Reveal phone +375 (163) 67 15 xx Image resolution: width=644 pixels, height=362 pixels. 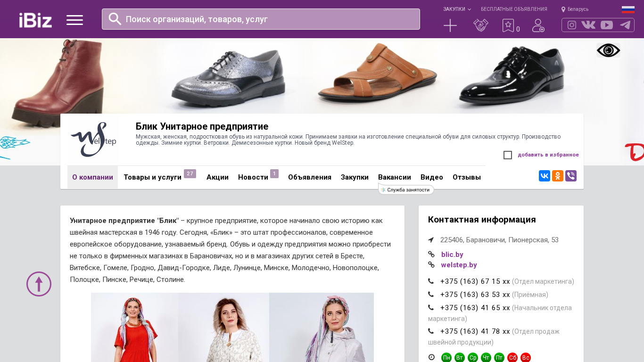tap(475, 281)
